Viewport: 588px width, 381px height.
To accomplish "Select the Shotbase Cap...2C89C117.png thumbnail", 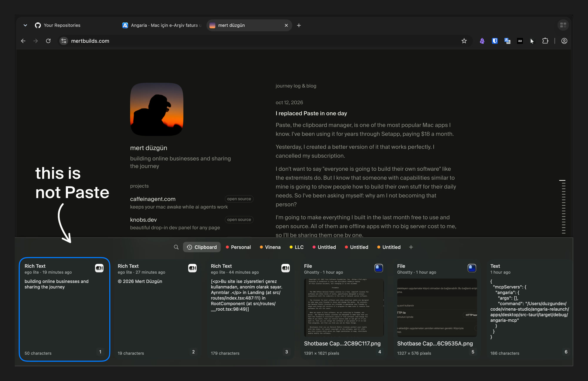I will click(x=344, y=307).
